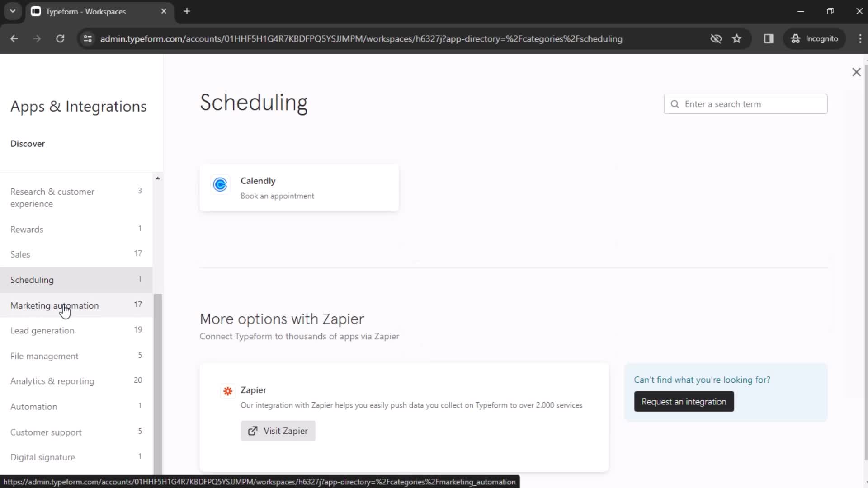
Task: Select the File management sidebar item
Action: (44, 356)
